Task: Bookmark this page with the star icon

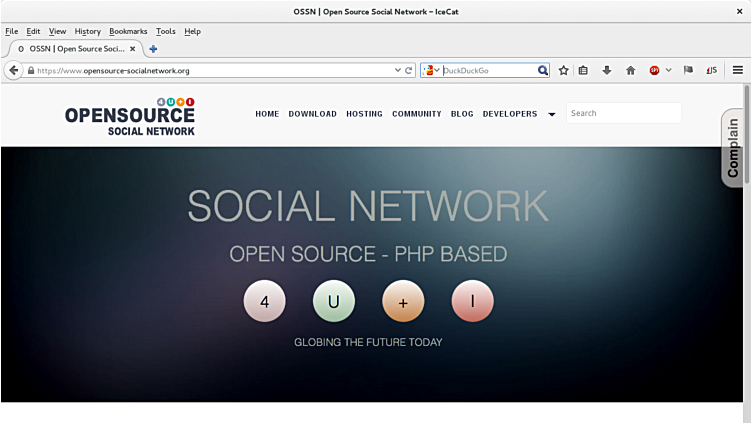Action: click(x=564, y=70)
